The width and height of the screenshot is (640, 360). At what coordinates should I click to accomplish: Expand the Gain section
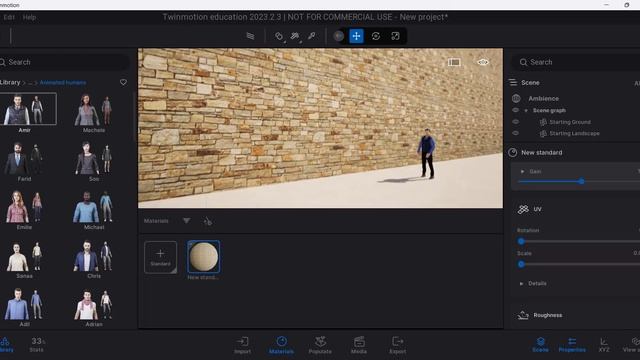click(x=522, y=171)
